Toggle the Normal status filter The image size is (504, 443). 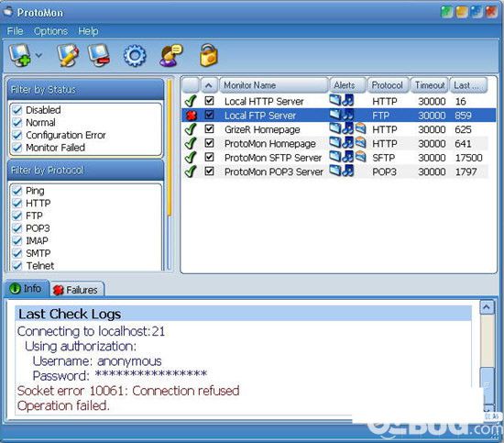tap(16, 123)
